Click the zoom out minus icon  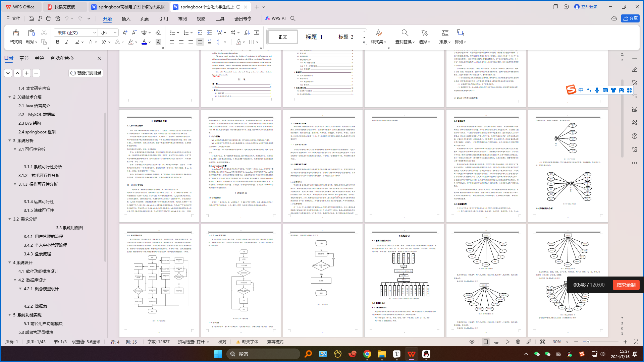576,342
